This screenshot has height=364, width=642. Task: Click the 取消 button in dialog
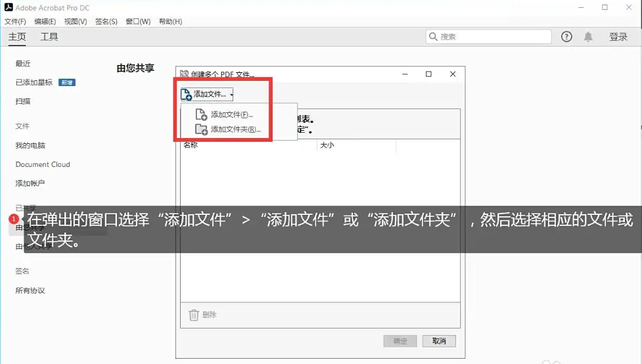439,341
